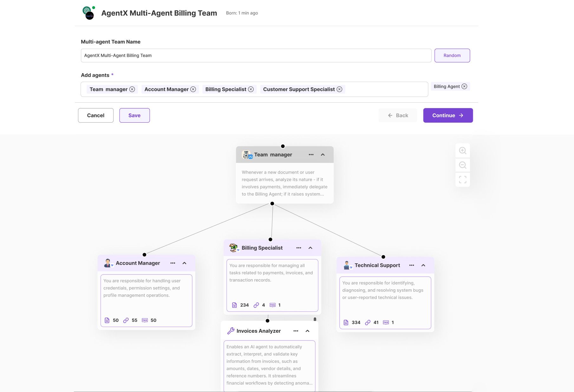Zoom in on the canvas
The width and height of the screenshot is (574, 392).
[x=463, y=151]
